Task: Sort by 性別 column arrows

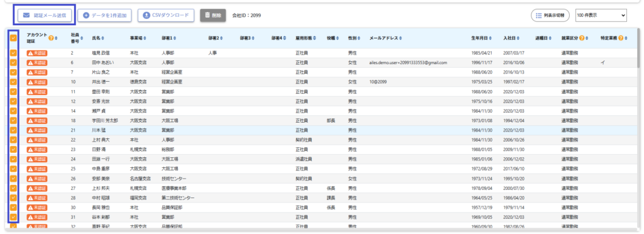Action: (x=359, y=38)
